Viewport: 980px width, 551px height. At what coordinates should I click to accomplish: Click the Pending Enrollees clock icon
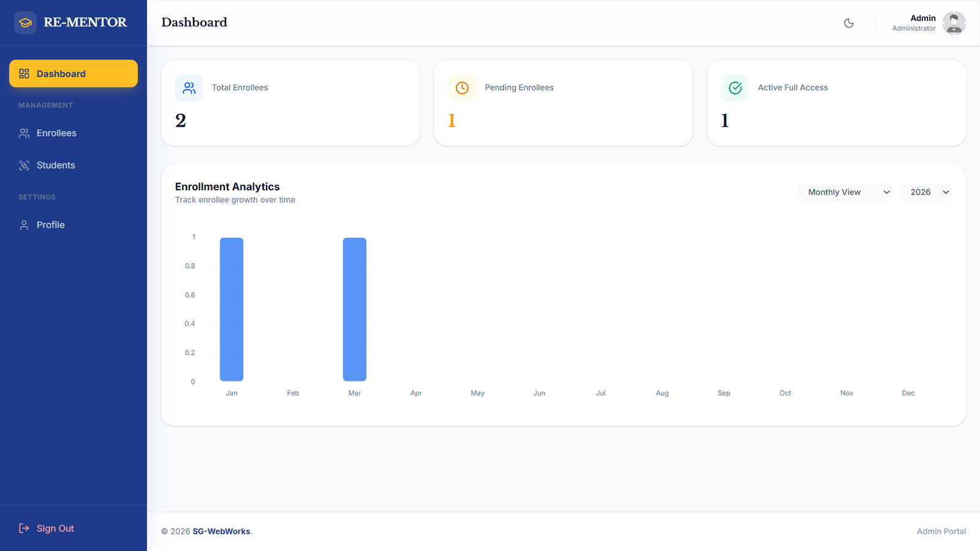tap(462, 88)
